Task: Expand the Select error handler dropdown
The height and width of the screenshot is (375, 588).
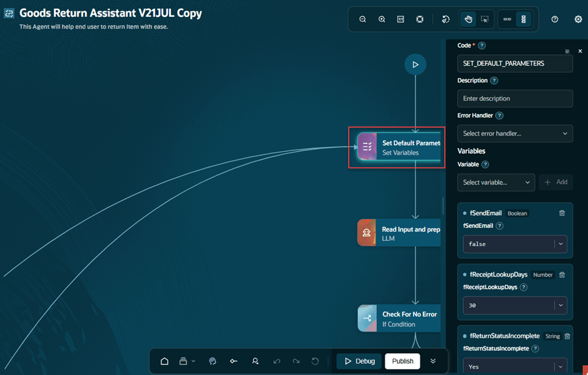Action: click(515, 133)
